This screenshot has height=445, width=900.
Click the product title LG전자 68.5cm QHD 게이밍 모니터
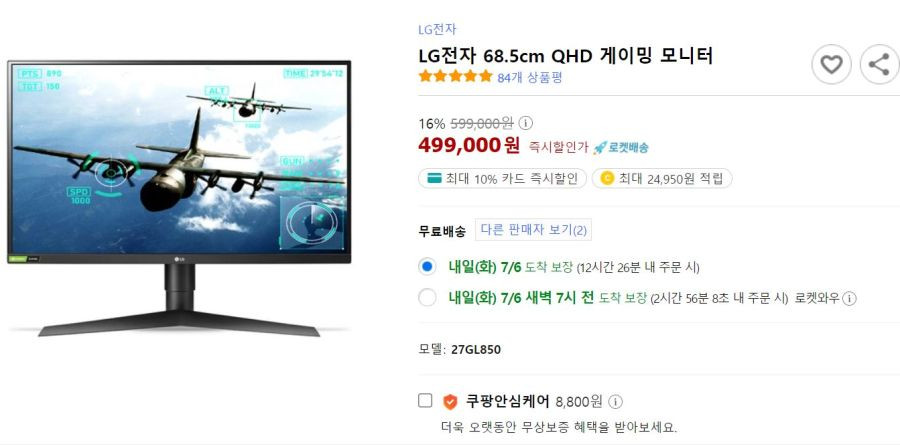tap(565, 56)
